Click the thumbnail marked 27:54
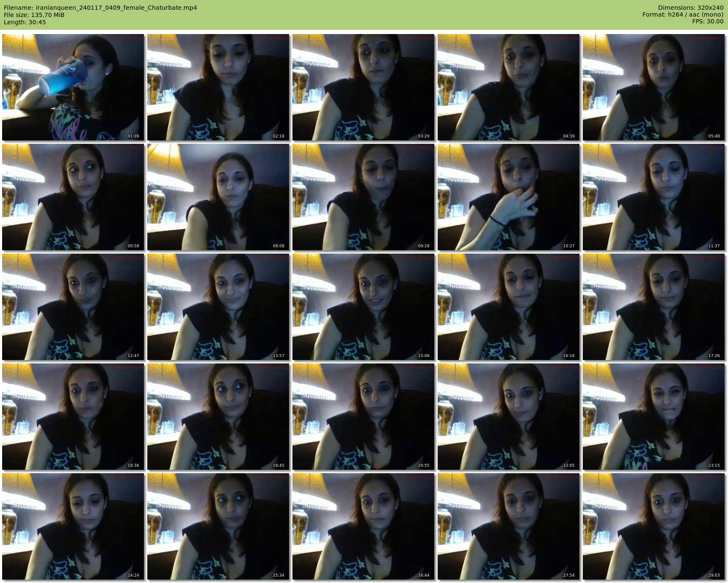The height and width of the screenshot is (583, 728). click(x=509, y=526)
